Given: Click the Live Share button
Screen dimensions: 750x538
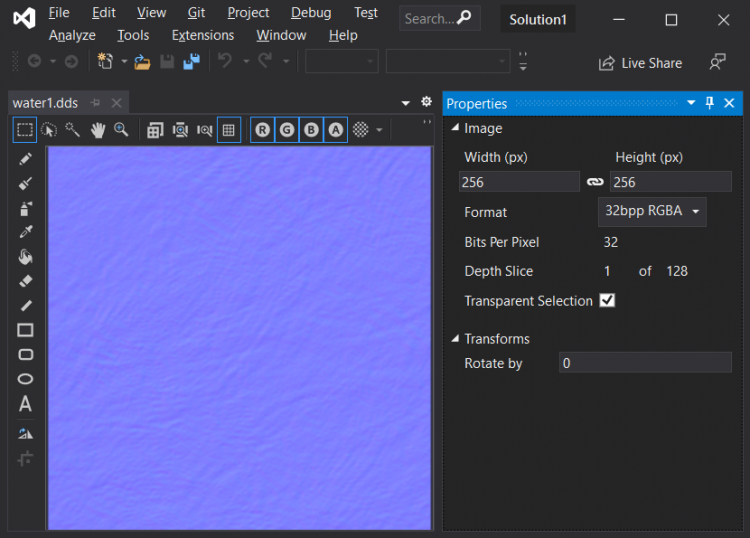Looking at the screenshot, I should tap(640, 63).
